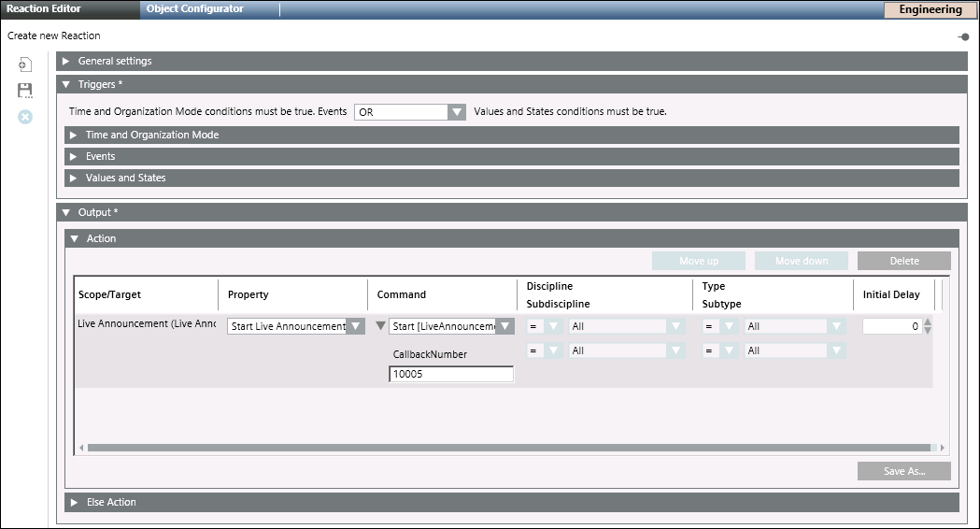Click the Engineering button
This screenshot has height=529, width=980.
(x=930, y=10)
